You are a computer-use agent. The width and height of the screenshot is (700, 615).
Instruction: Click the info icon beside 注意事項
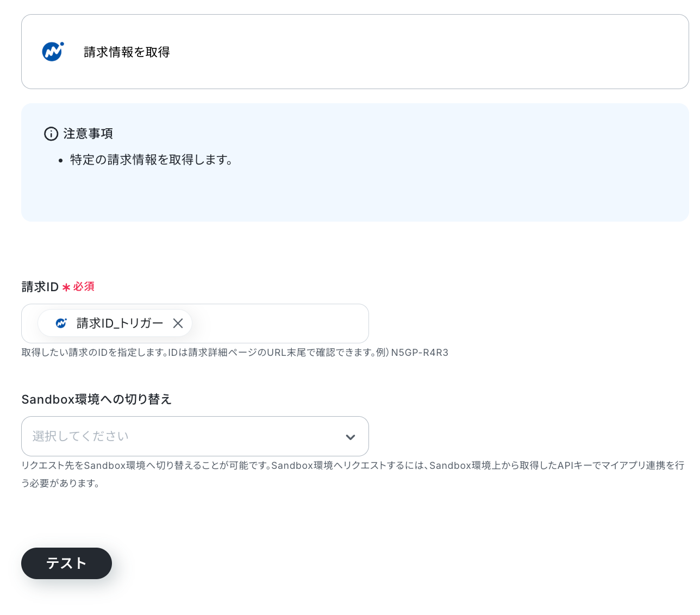(51, 134)
